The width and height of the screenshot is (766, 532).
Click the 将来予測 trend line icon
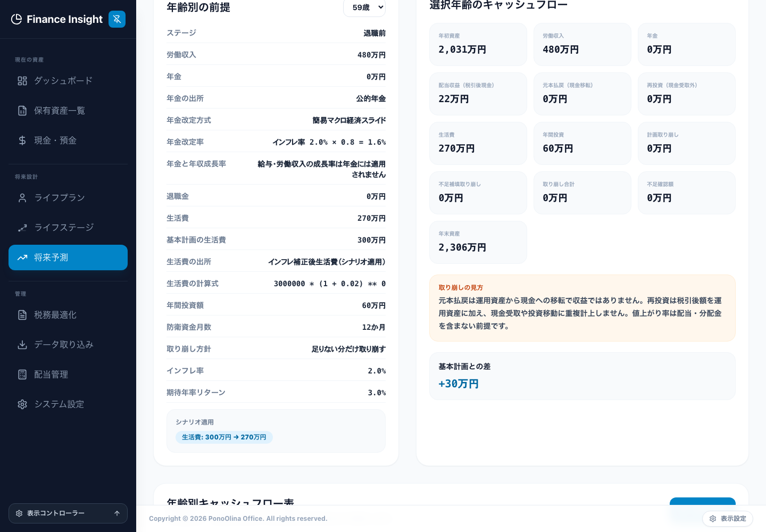22,257
